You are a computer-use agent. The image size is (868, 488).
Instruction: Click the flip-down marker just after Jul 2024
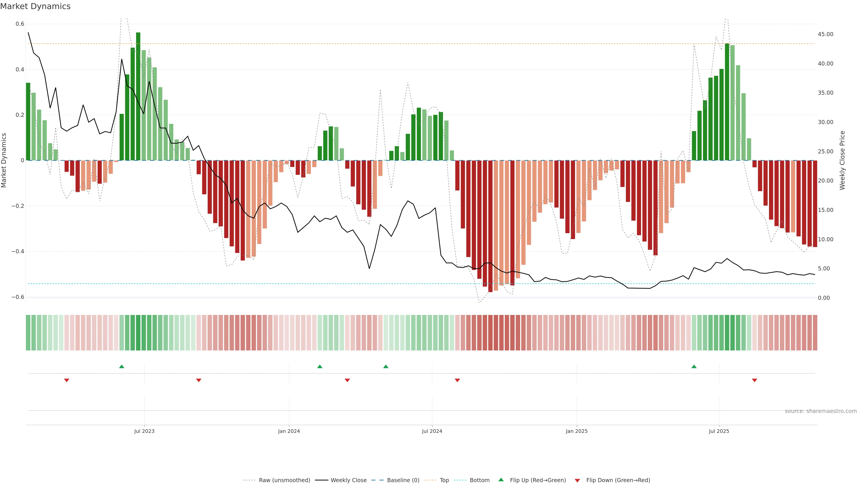point(457,380)
